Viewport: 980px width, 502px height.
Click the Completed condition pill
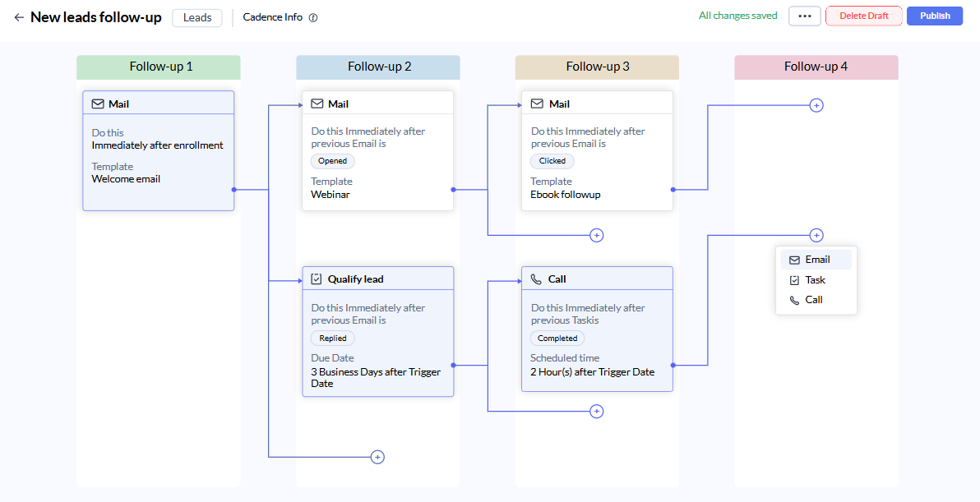pyautogui.click(x=557, y=339)
